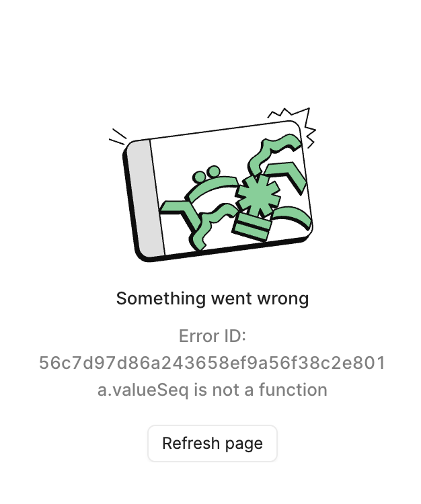Click the two dash lines at card's left corner

(x=118, y=137)
